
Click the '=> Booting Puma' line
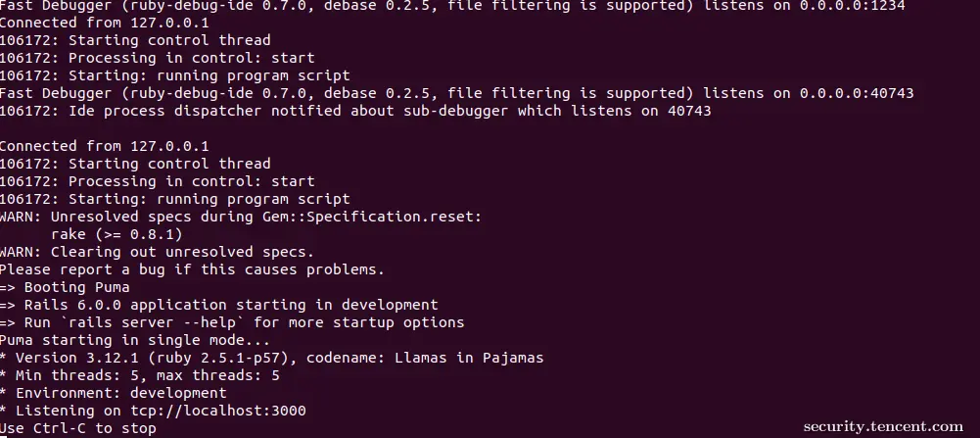click(x=65, y=287)
